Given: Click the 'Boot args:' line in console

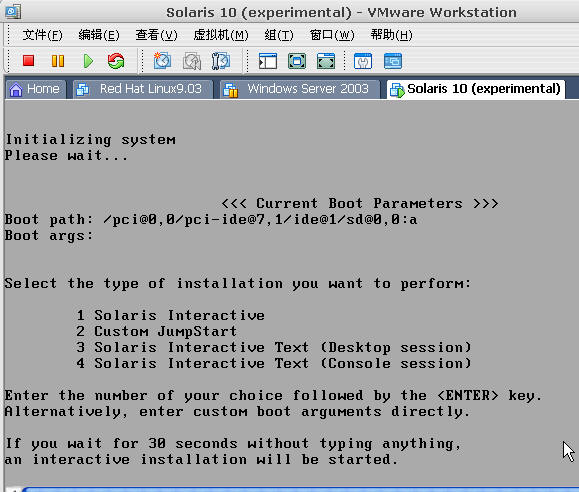Looking at the screenshot, I should [49, 236].
